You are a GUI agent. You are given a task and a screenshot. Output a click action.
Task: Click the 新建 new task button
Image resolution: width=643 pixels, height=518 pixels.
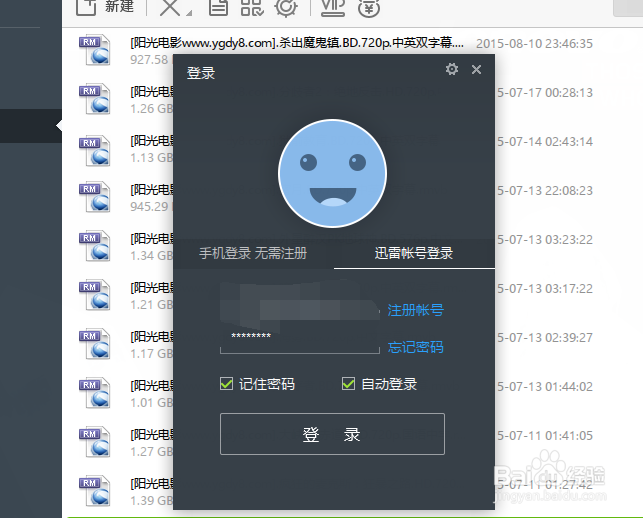pos(105,7)
